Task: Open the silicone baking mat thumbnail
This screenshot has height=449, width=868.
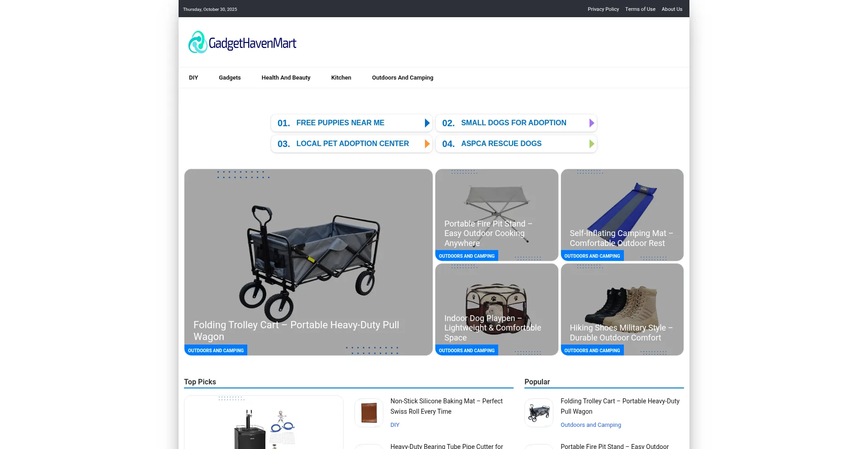Action: tap(369, 413)
